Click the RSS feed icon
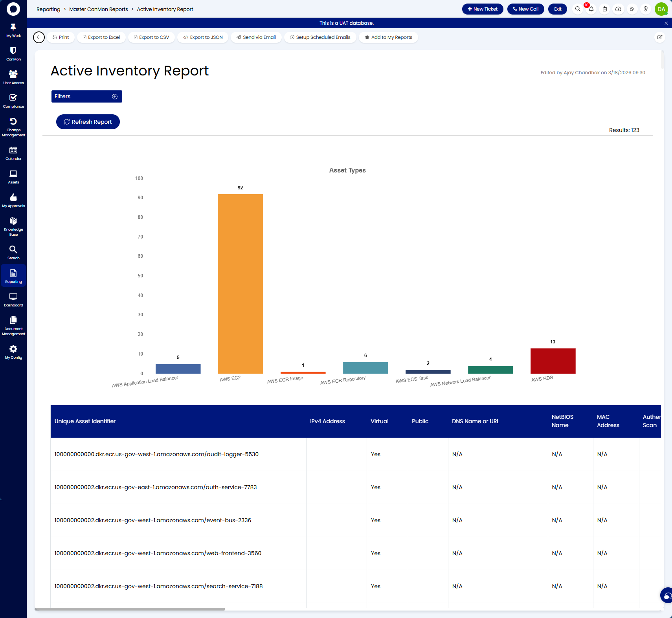Image resolution: width=672 pixels, height=618 pixels. point(632,9)
